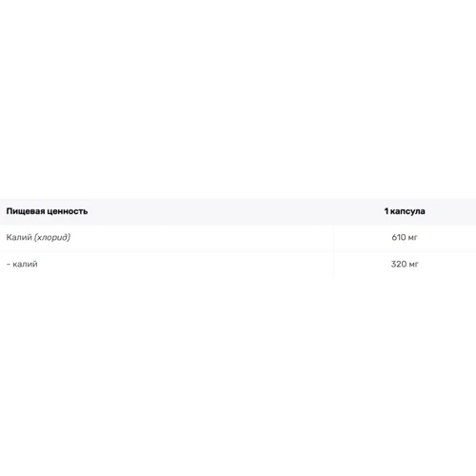The height and width of the screenshot is (476, 476).
Task: Click the word "Пищевая" in header
Action: point(25,211)
